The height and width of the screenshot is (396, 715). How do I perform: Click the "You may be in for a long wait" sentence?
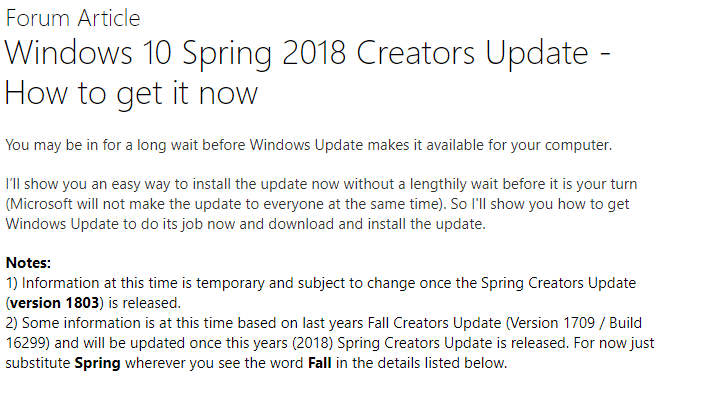[x=309, y=145]
